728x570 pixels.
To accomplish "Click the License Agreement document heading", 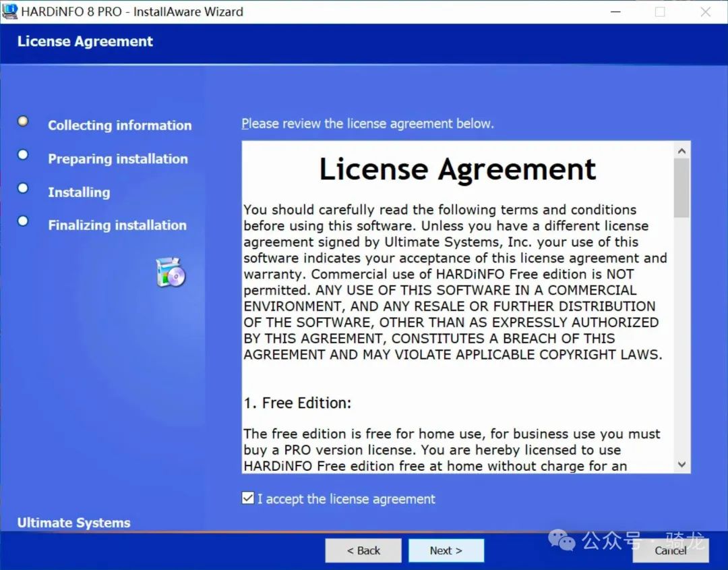I will [x=457, y=169].
